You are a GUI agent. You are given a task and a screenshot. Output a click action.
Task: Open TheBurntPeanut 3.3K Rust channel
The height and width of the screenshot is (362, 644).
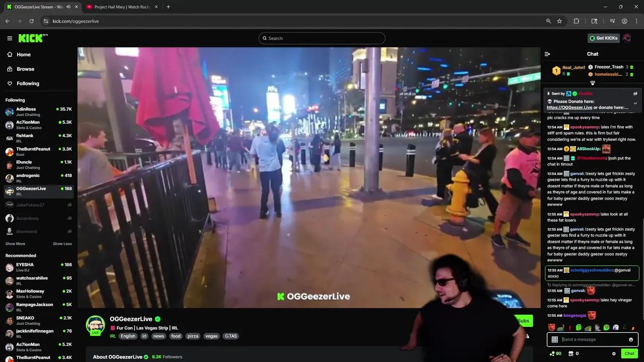click(x=38, y=151)
